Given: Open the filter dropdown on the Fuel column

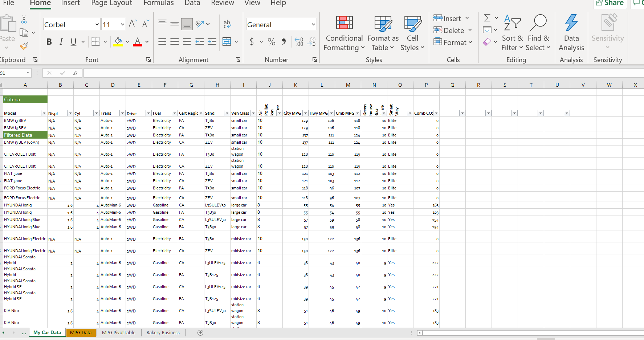Looking at the screenshot, I should pos(174,113).
